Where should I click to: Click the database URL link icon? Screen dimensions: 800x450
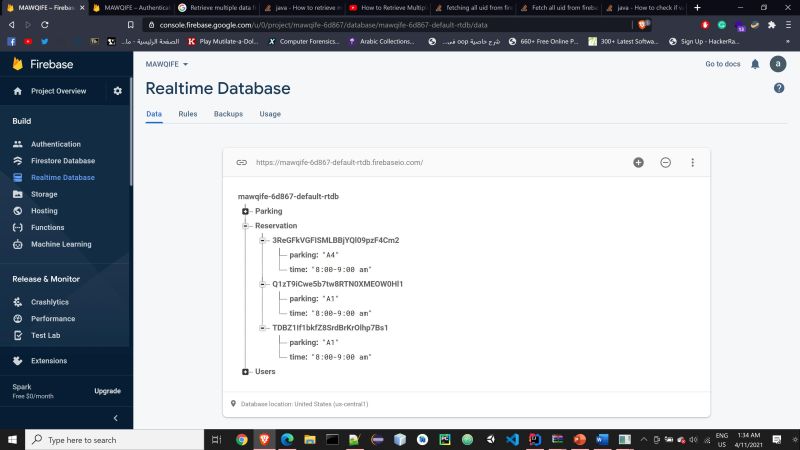tap(241, 162)
